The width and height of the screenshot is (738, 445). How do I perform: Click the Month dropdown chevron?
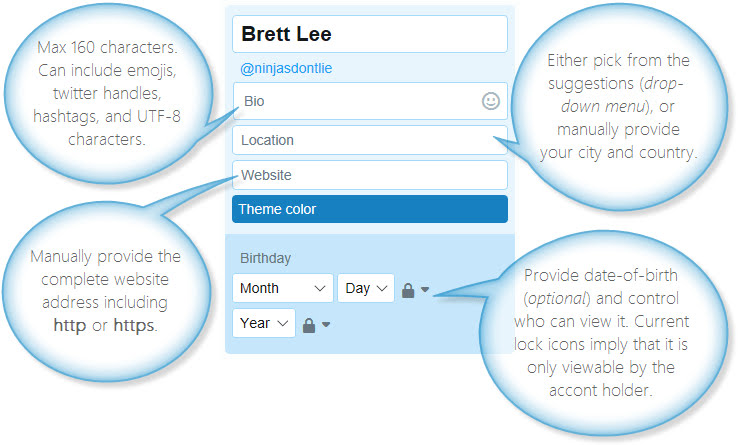tap(320, 288)
